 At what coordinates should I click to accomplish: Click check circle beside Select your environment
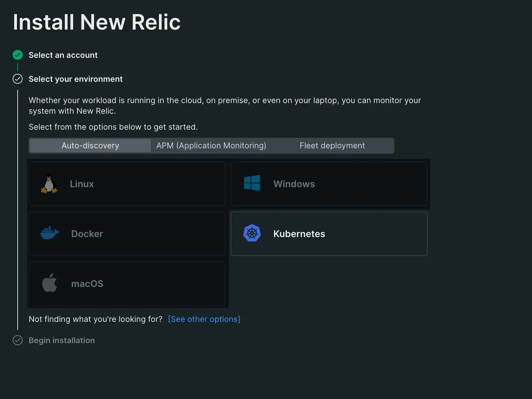pyautogui.click(x=18, y=79)
